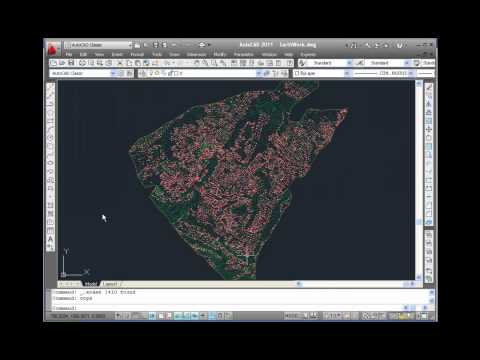Open Text Style manager icon in Styles toolbar
This screenshot has width=480, height=360.
tap(303, 63)
